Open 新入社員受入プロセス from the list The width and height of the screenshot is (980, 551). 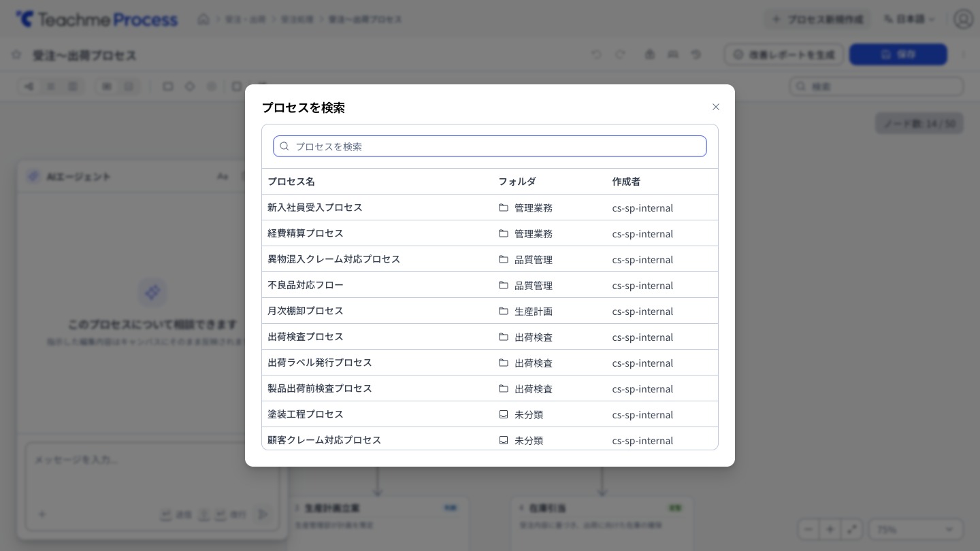point(490,207)
